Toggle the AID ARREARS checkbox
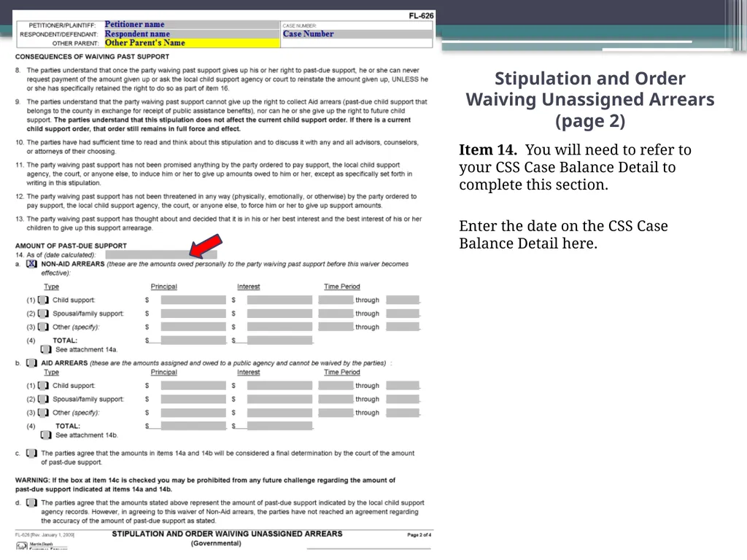747x560 pixels. click(x=31, y=363)
